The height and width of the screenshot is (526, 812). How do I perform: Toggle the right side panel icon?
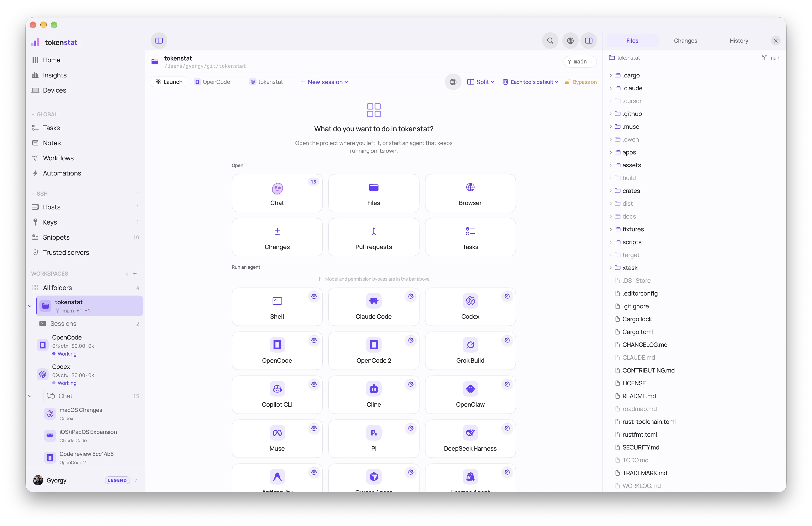tap(588, 41)
